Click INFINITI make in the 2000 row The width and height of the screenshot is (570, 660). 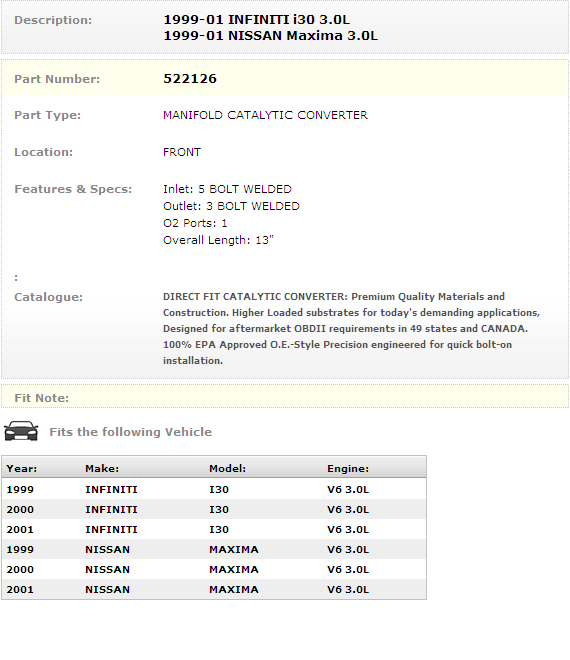point(111,510)
